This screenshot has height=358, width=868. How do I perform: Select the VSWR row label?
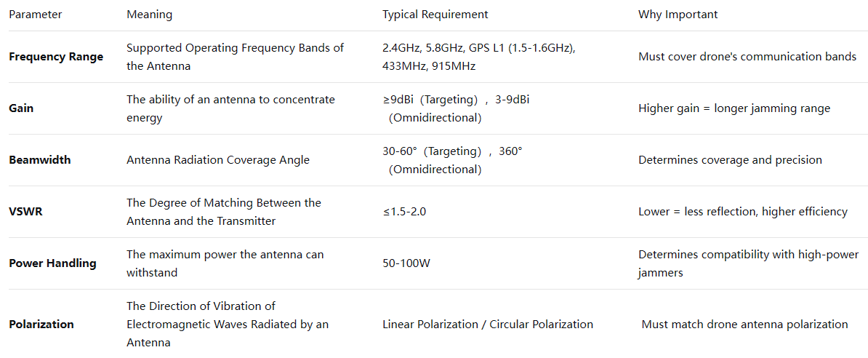(23, 212)
